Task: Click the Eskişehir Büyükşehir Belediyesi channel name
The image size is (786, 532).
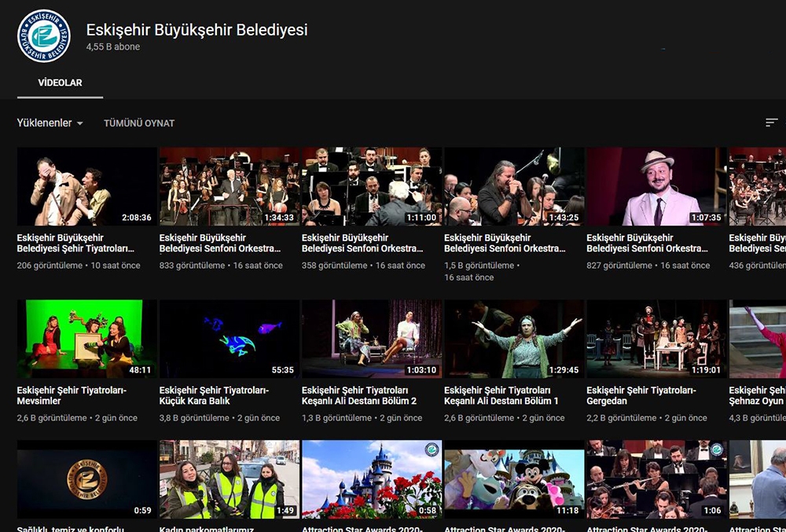Action: [197, 30]
